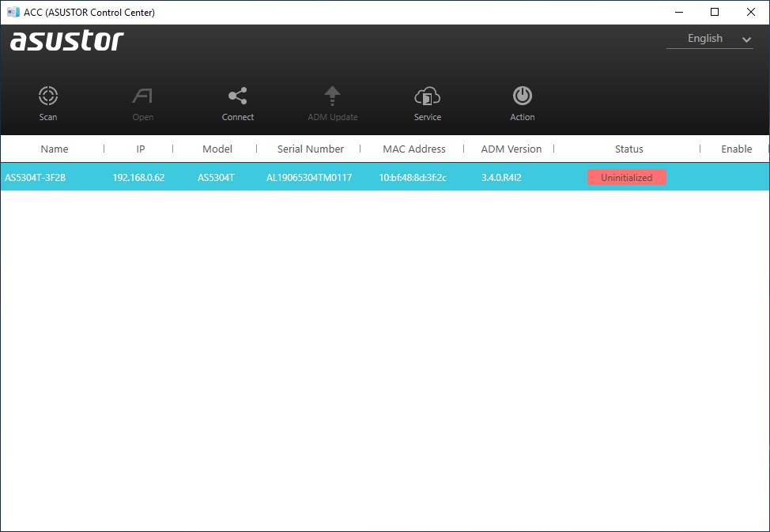
Task: Click the AS5304T model cell
Action: click(216, 177)
